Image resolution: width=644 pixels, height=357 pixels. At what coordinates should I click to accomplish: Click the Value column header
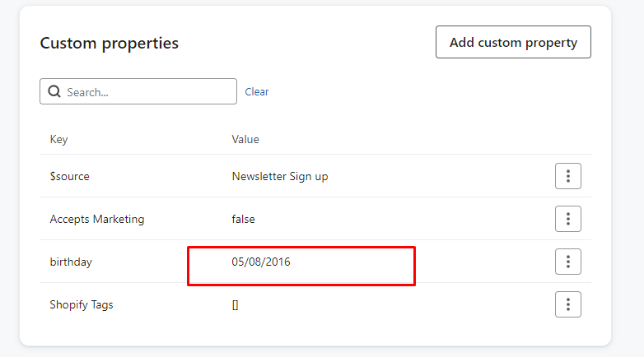click(245, 139)
